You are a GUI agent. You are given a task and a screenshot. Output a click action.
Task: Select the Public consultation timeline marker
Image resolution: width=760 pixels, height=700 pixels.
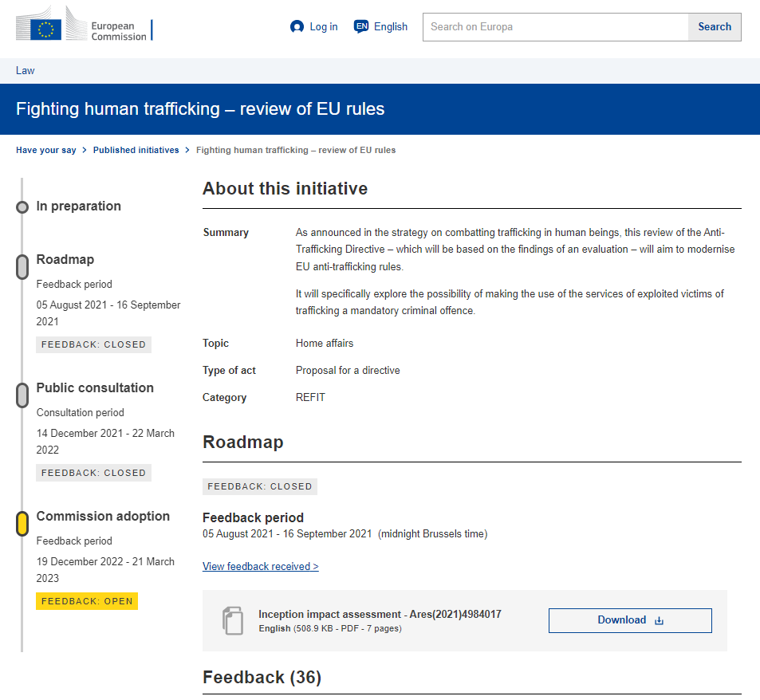click(22, 395)
